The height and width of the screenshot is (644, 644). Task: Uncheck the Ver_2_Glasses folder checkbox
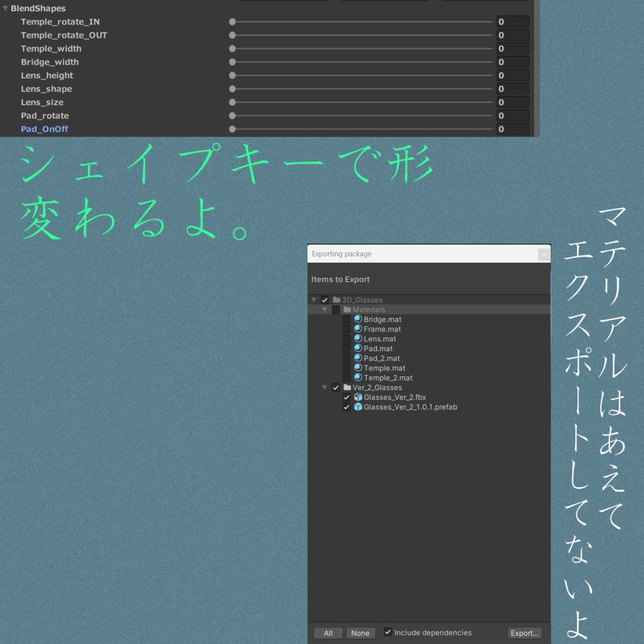pos(336,387)
